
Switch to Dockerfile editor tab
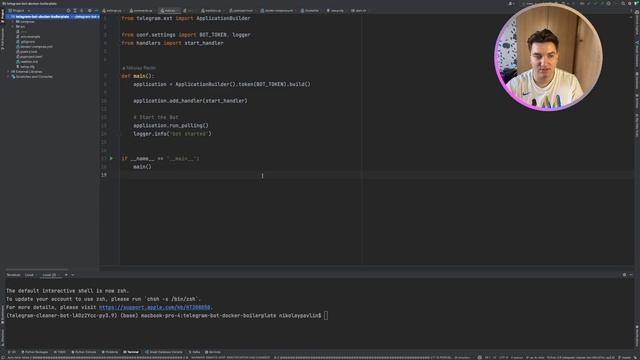(311, 11)
